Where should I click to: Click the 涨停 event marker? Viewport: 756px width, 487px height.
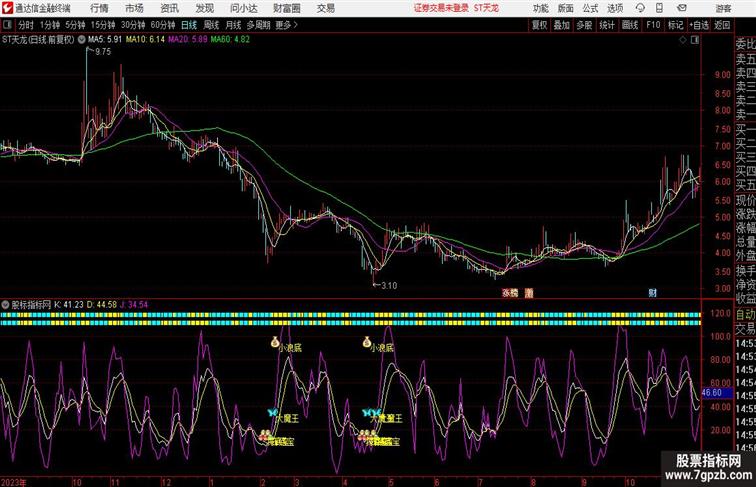510,293
